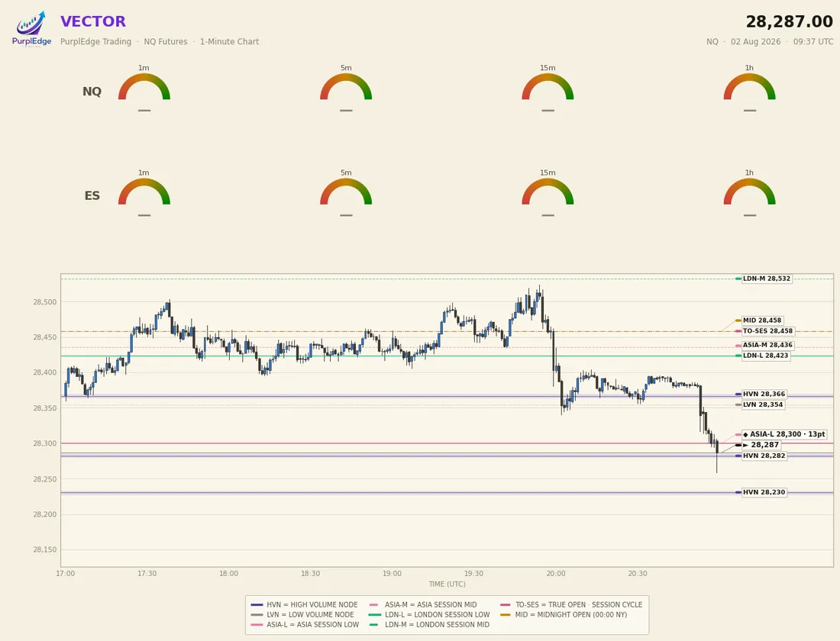
Task: Click the TO-SES 28,458 level tag
Action: [x=767, y=331]
